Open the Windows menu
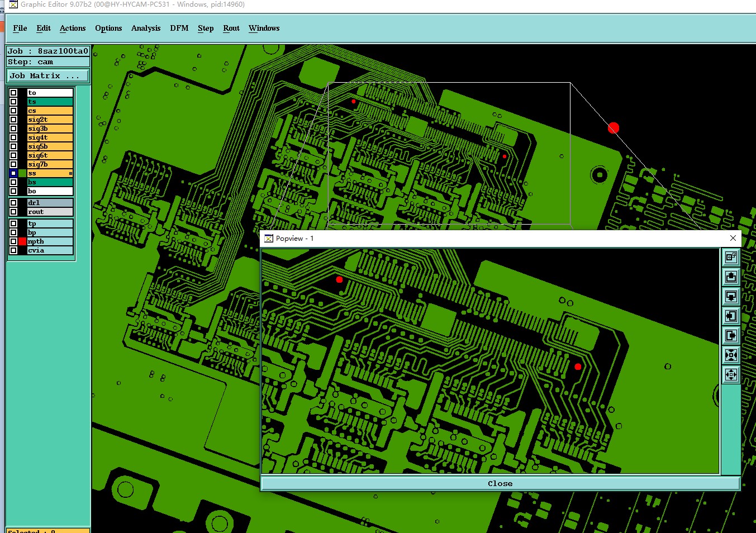This screenshot has height=533, width=756. tap(264, 28)
